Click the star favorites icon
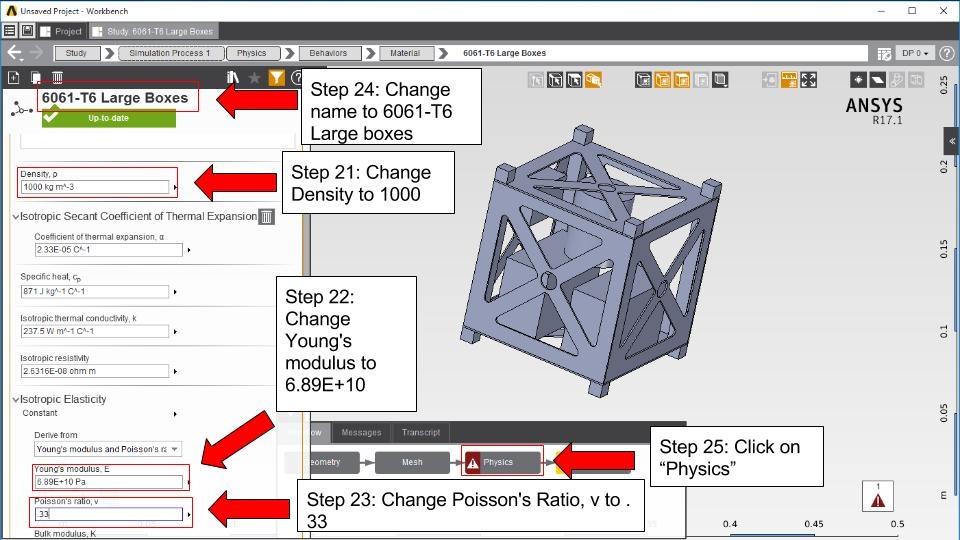This screenshot has width=960, height=540. [x=255, y=78]
